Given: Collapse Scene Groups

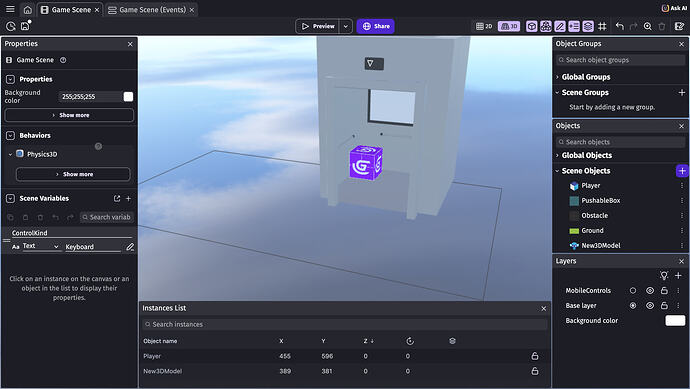Looking at the screenshot, I should [558, 92].
